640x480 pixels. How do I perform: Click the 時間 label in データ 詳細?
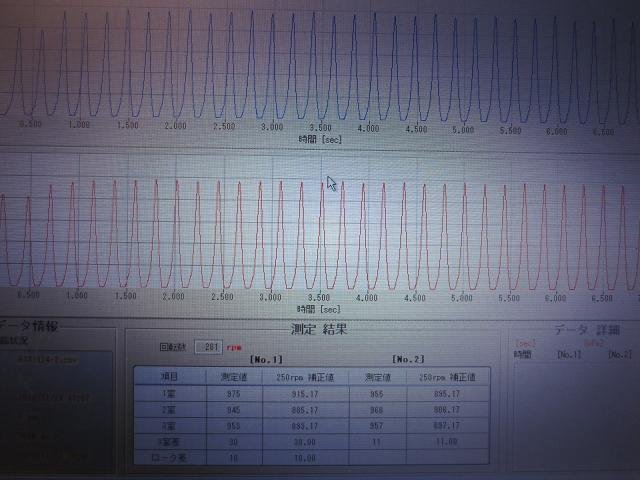(x=523, y=354)
